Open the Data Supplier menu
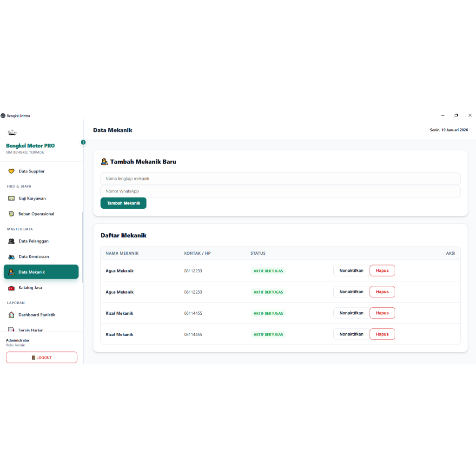This screenshot has width=476, height=476. [x=41, y=171]
